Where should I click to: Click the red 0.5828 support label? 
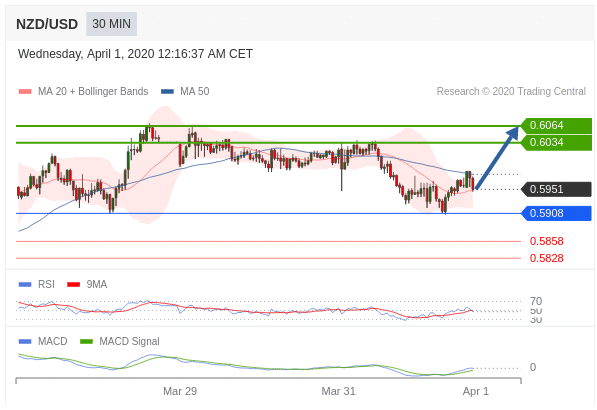tap(546, 258)
